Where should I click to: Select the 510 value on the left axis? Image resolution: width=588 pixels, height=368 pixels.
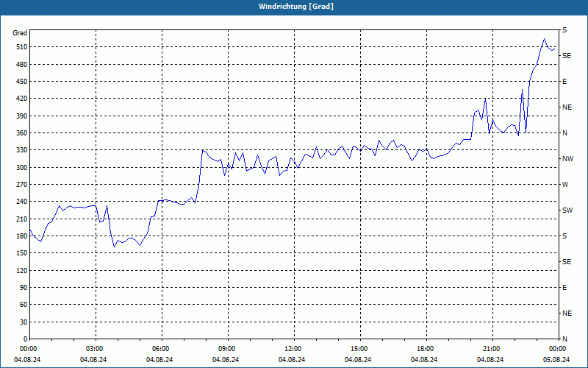point(22,47)
